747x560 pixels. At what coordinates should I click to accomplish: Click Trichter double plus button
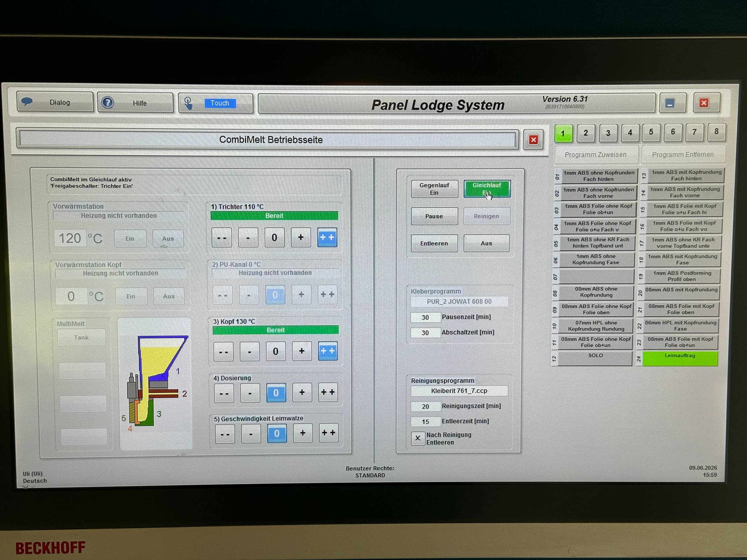point(327,237)
